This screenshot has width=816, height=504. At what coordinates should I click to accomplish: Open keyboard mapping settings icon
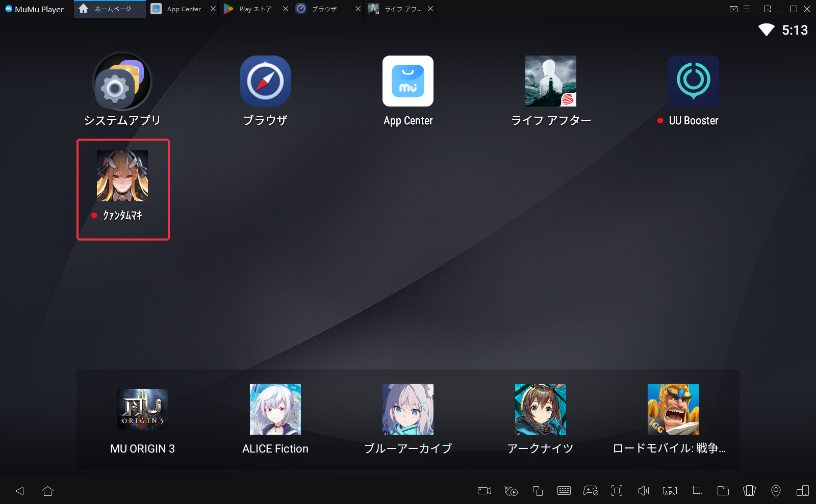tap(564, 491)
